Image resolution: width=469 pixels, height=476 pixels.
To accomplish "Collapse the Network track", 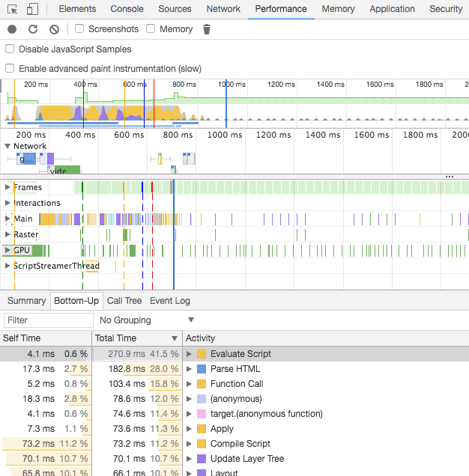I will 7,146.
